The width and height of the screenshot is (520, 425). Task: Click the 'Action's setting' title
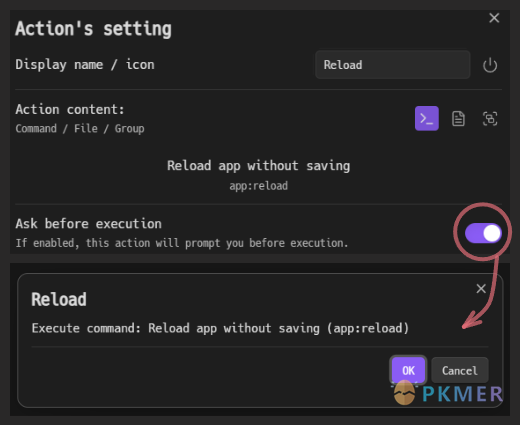[x=94, y=29]
